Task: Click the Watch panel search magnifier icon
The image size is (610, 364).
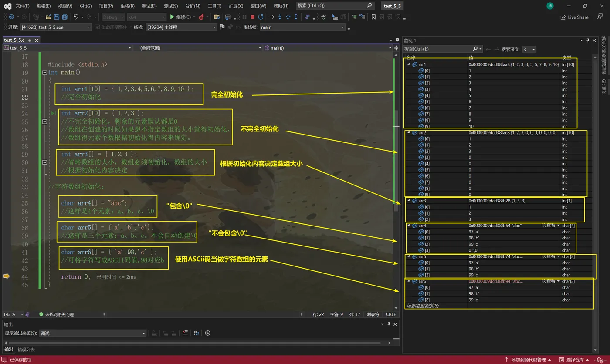Action: click(475, 49)
